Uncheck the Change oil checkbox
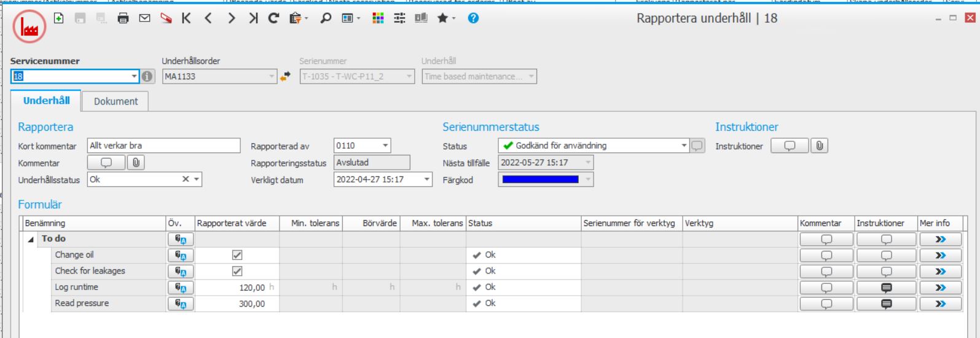The height and width of the screenshot is (338, 980). coord(237,255)
